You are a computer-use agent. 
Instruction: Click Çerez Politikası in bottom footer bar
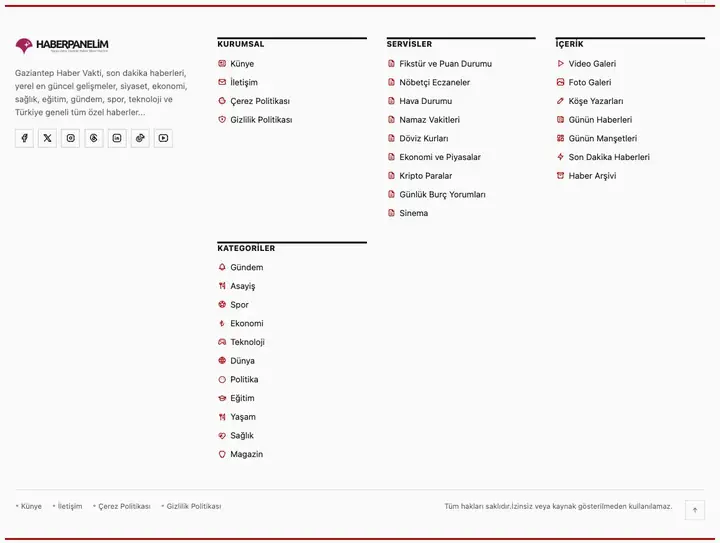pos(122,506)
